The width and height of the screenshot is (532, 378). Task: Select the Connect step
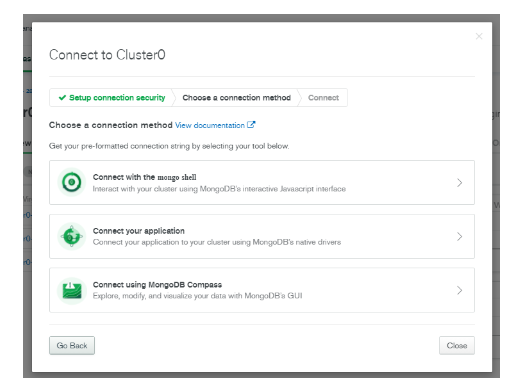tap(323, 98)
